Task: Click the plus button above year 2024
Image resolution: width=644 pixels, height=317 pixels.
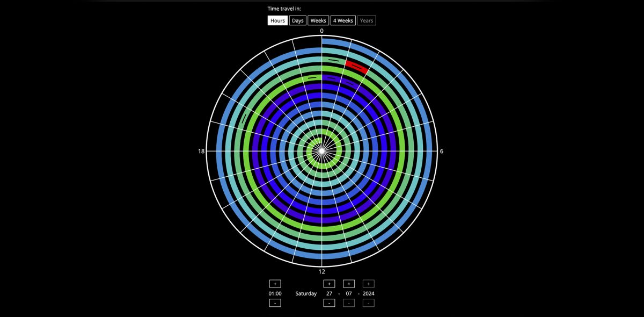Action: (x=368, y=284)
